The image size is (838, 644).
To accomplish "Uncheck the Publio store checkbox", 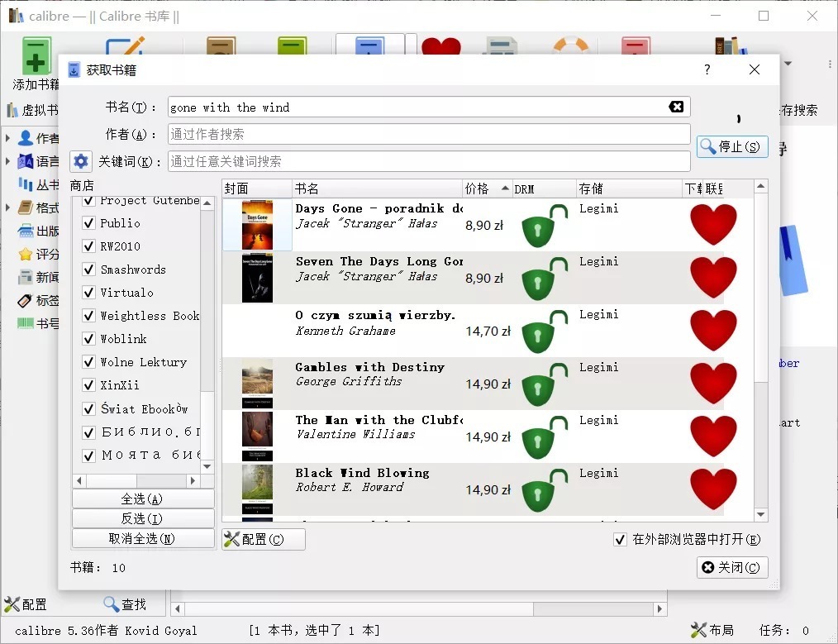I will (88, 223).
